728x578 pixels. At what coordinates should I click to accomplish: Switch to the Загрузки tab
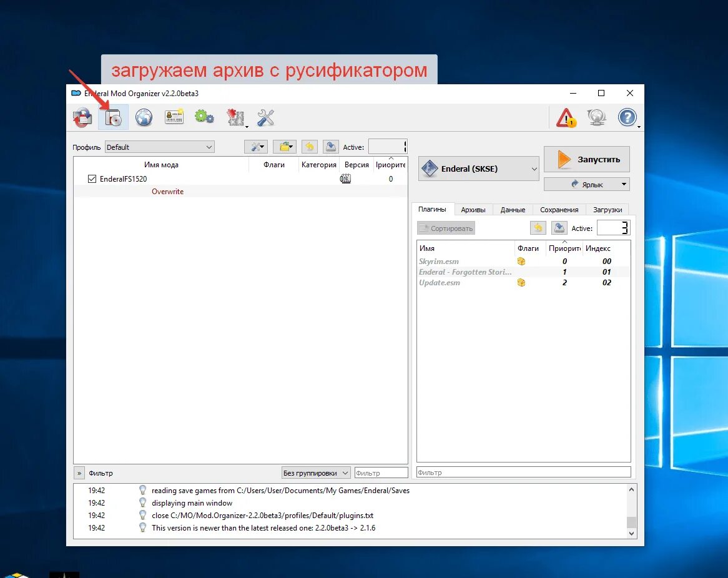click(607, 210)
